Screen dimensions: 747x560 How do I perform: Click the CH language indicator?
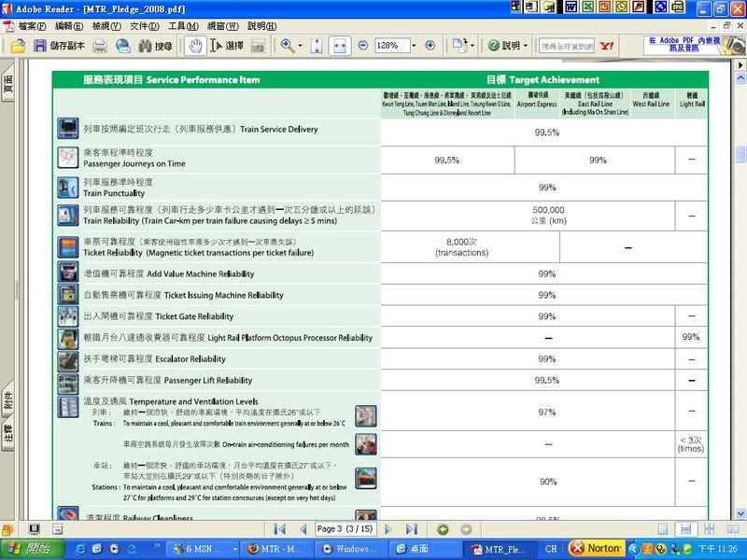551,549
